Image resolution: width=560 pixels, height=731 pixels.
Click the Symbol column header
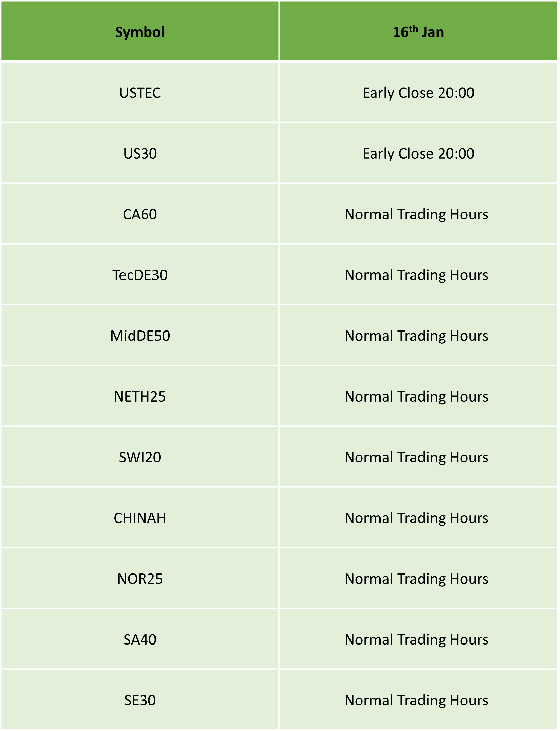[x=140, y=31]
